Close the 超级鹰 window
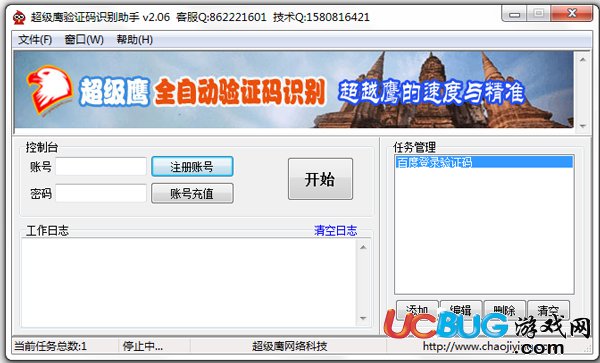 tap(572, 14)
